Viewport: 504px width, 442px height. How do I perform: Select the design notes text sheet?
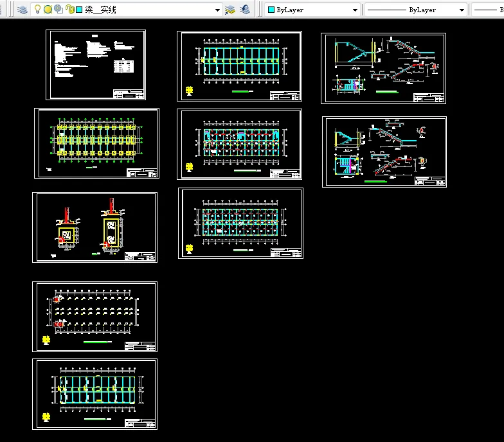(x=96, y=65)
